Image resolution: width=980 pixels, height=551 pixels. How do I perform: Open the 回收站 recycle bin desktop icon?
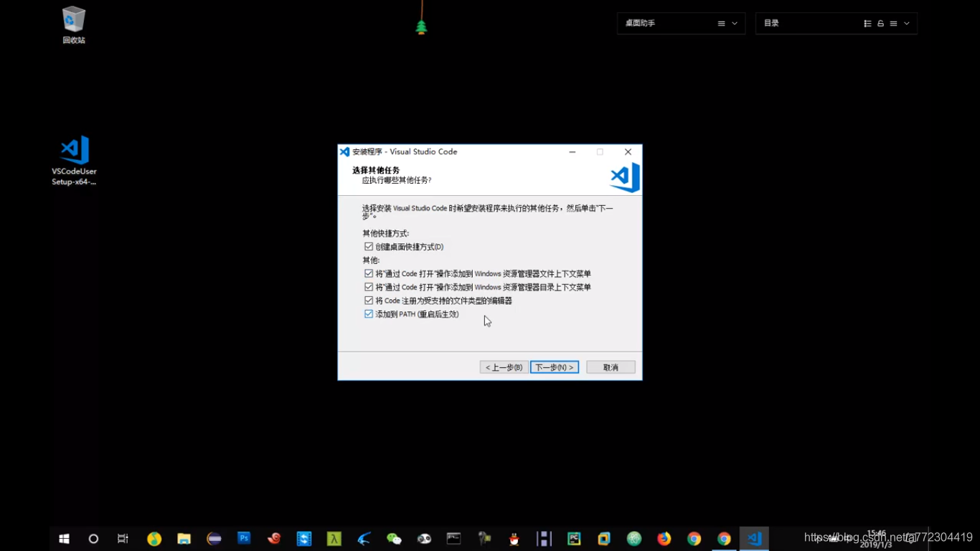pyautogui.click(x=74, y=25)
